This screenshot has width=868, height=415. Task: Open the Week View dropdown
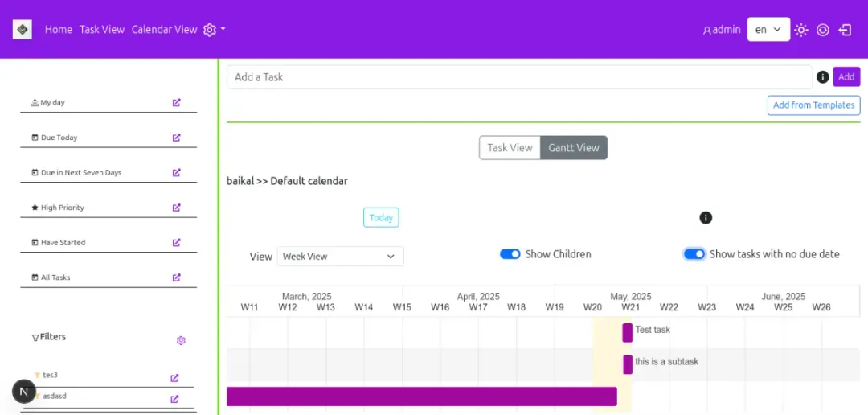(340, 257)
